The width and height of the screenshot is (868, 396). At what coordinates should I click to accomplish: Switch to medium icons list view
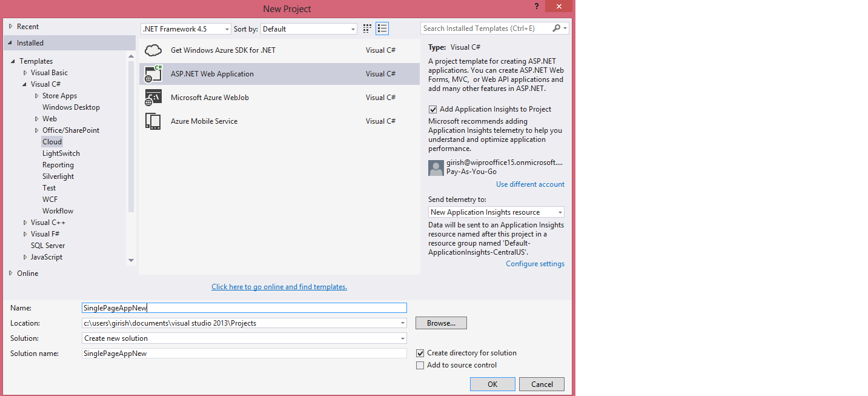pos(382,29)
